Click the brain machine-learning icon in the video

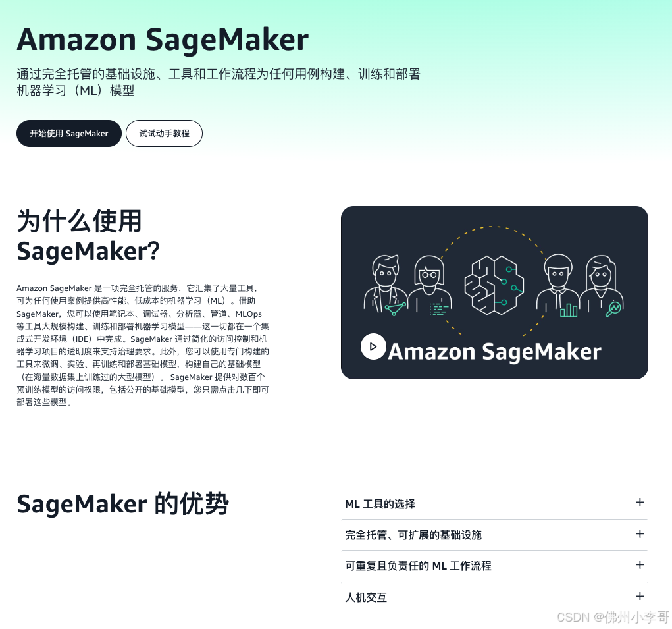tap(494, 285)
